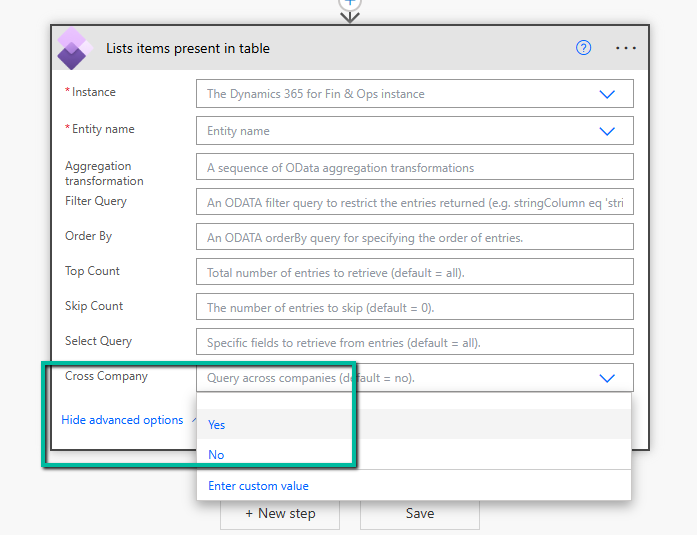Click the Instance field
Image resolution: width=697 pixels, height=535 pixels.
point(415,94)
